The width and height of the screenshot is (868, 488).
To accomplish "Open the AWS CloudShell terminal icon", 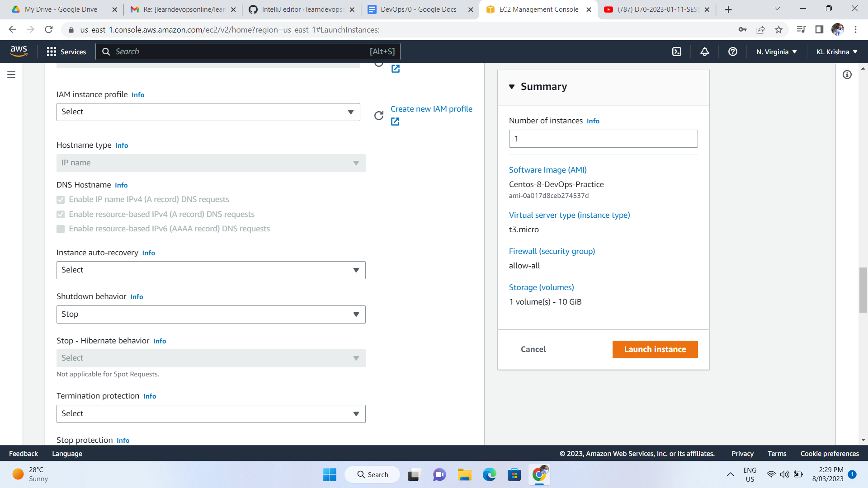I will click(x=677, y=52).
